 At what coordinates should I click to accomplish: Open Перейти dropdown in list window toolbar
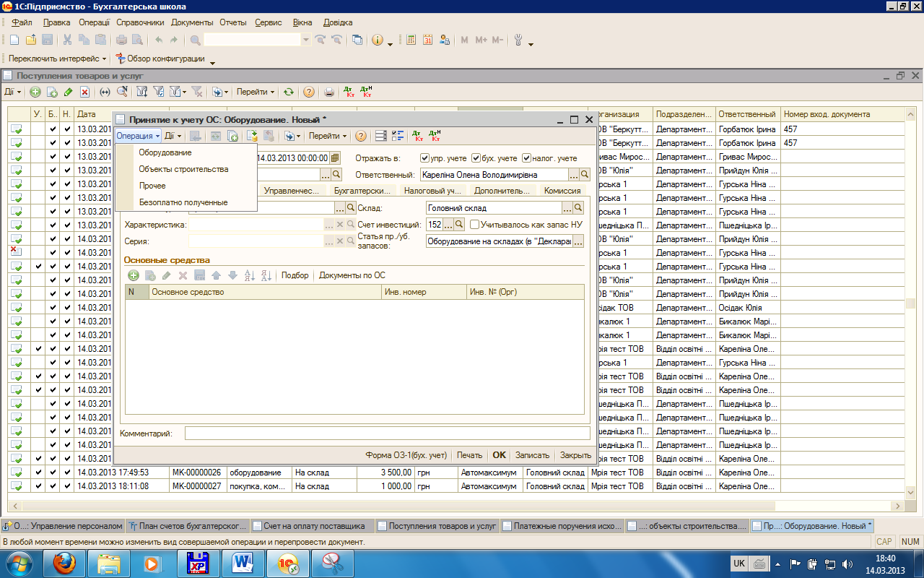coord(256,92)
